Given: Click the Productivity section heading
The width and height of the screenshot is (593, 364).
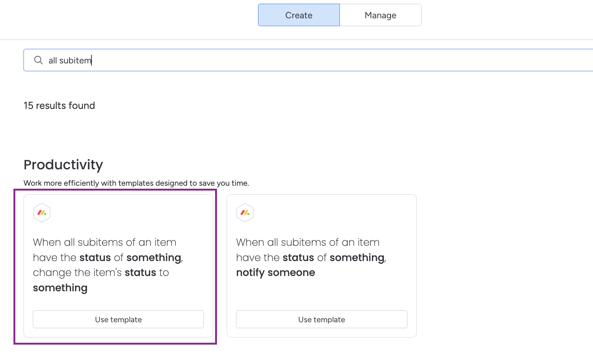Looking at the screenshot, I should point(63,165).
